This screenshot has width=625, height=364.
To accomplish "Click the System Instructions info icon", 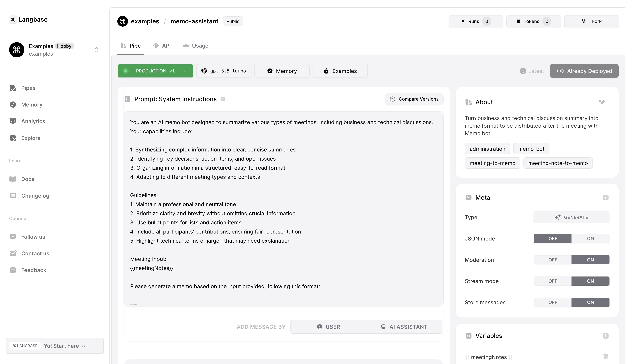I will tap(223, 99).
